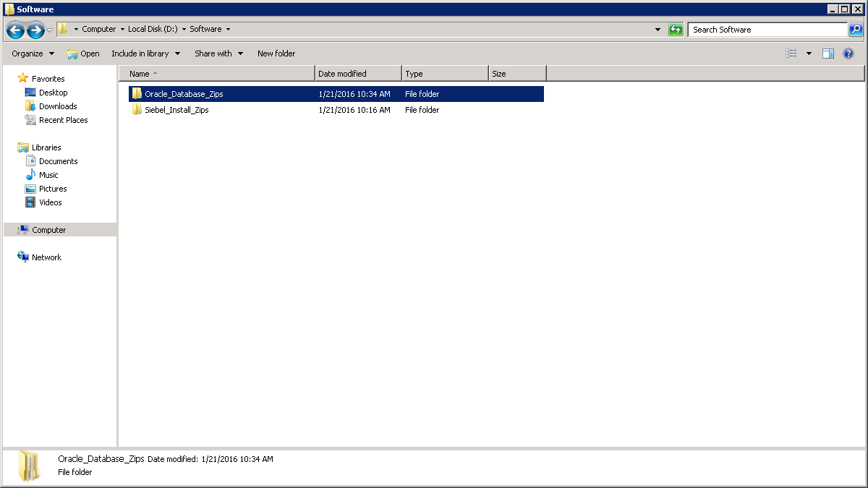Click Open in the command bar
The height and width of the screenshot is (488, 868).
[x=83, y=53]
